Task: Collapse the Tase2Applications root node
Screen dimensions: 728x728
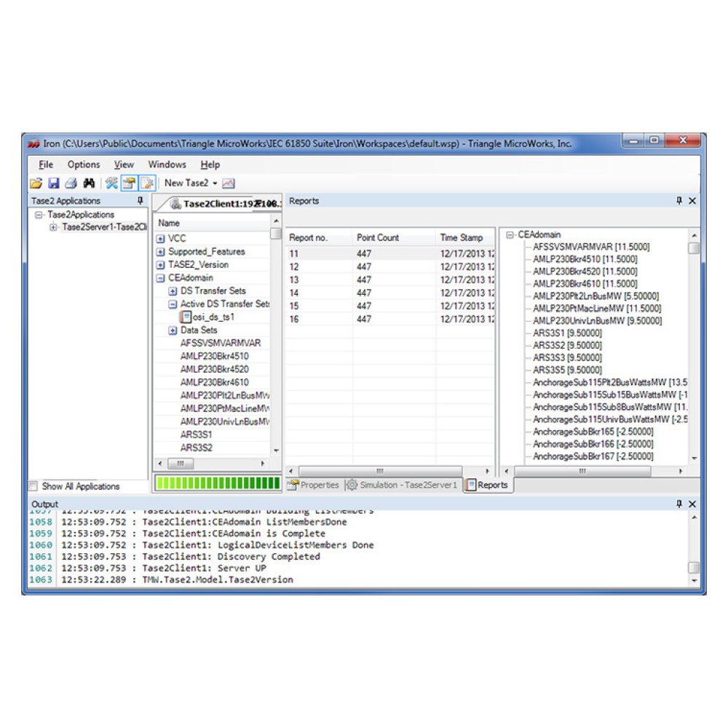Action: click(39, 215)
